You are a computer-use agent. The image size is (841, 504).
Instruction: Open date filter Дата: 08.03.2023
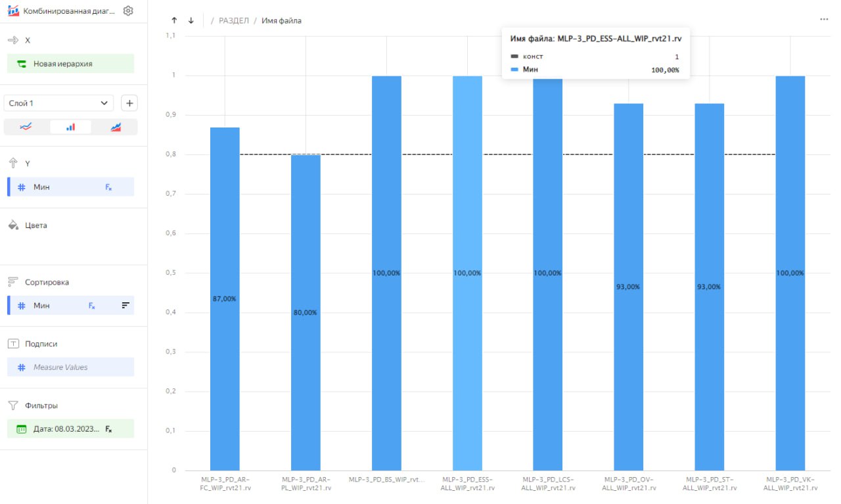70,429
